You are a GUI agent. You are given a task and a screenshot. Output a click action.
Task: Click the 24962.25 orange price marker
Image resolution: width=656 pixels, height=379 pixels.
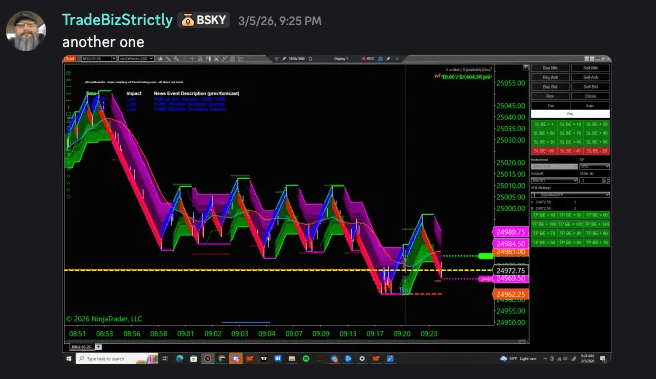[510, 294]
